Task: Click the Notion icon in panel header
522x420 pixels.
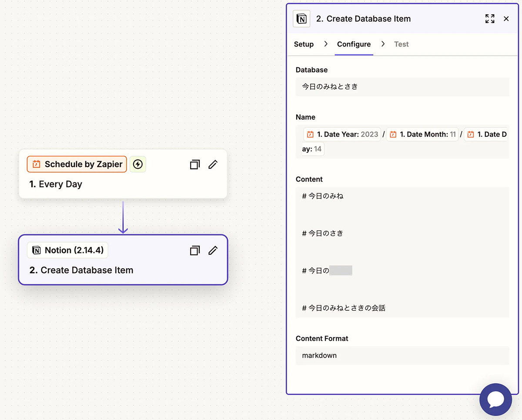Action: coord(301,19)
